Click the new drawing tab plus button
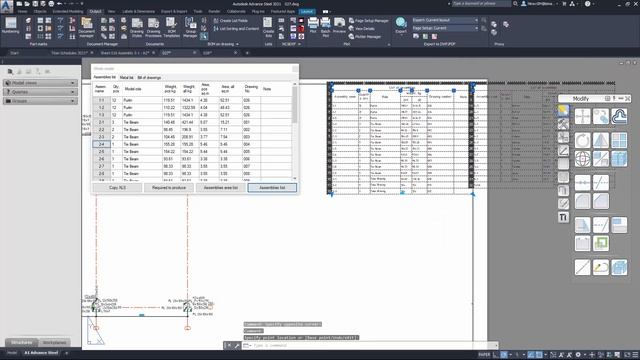This screenshot has width=640, height=360. click(x=247, y=53)
